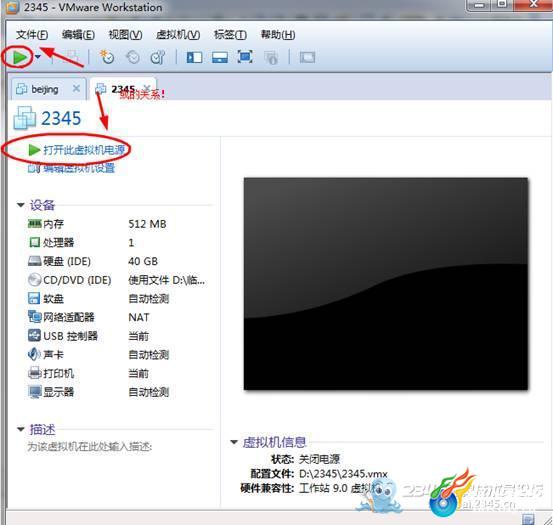Open the 虚拟机(V) menu

pyautogui.click(x=178, y=35)
